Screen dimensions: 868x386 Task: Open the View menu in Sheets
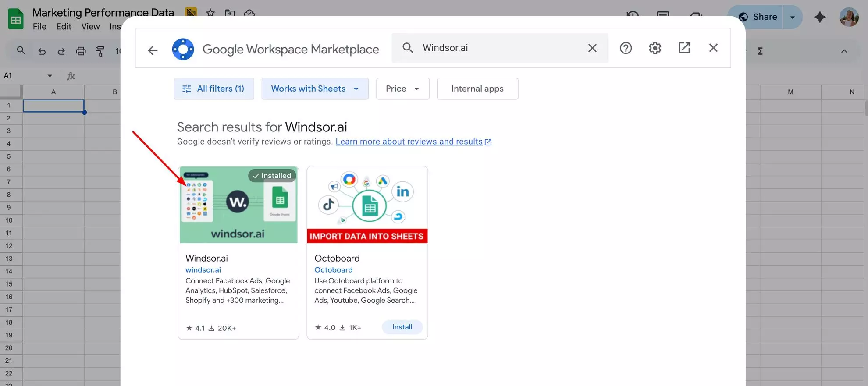pyautogui.click(x=90, y=26)
